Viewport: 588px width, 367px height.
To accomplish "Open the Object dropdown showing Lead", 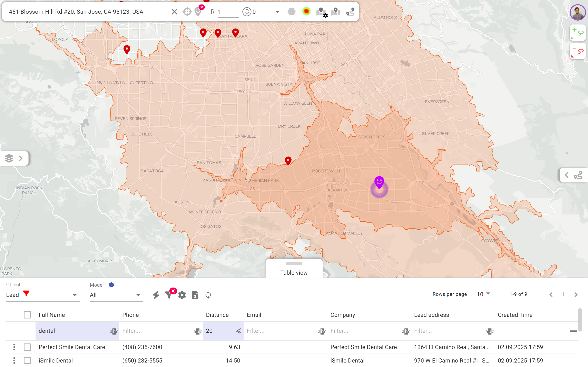I will pos(42,295).
